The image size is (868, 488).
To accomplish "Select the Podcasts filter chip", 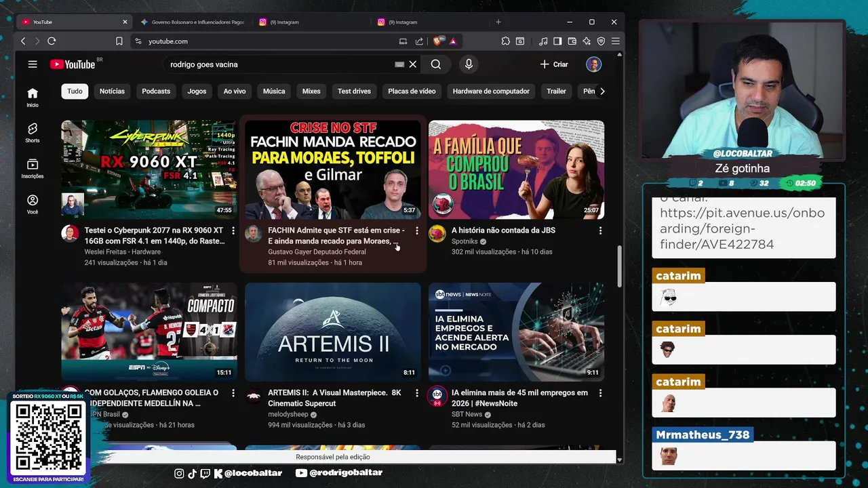I will pos(156,91).
